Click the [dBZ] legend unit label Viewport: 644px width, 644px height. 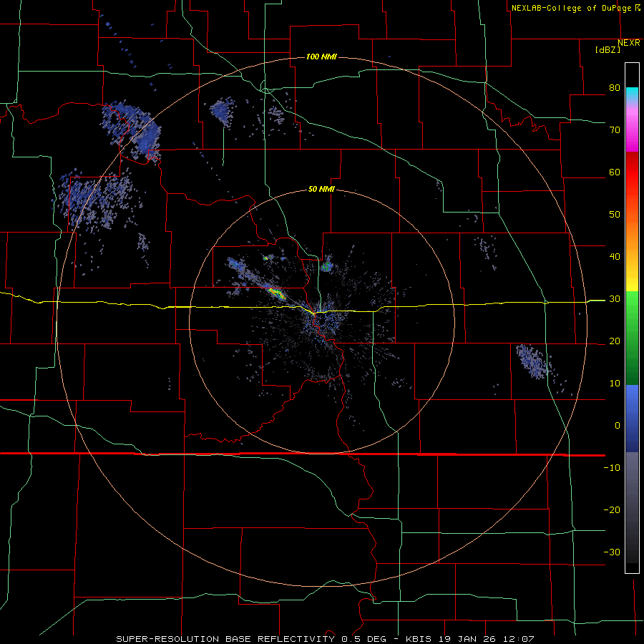(608, 50)
